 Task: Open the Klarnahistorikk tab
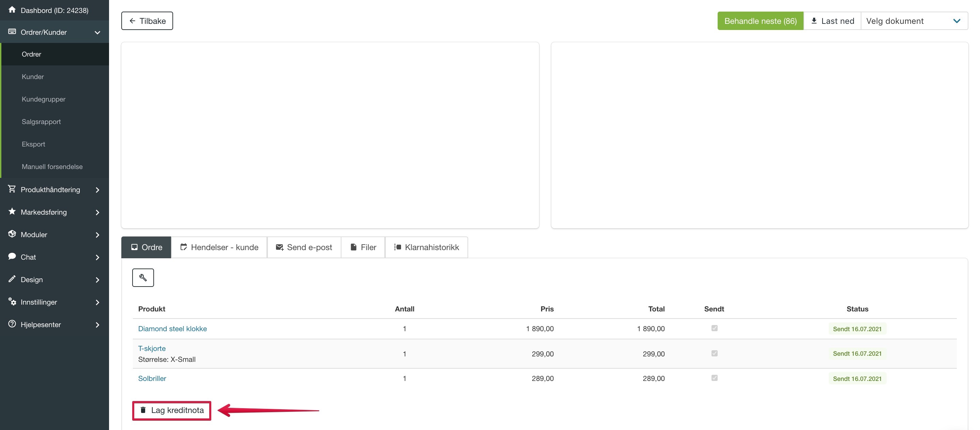(427, 247)
